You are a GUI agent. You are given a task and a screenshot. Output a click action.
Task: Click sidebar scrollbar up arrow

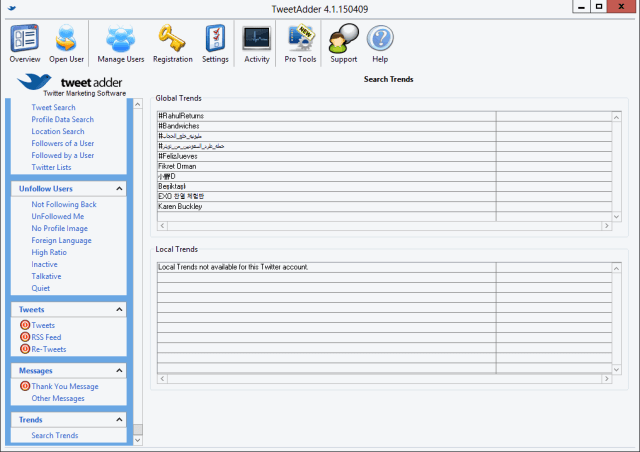(138, 104)
